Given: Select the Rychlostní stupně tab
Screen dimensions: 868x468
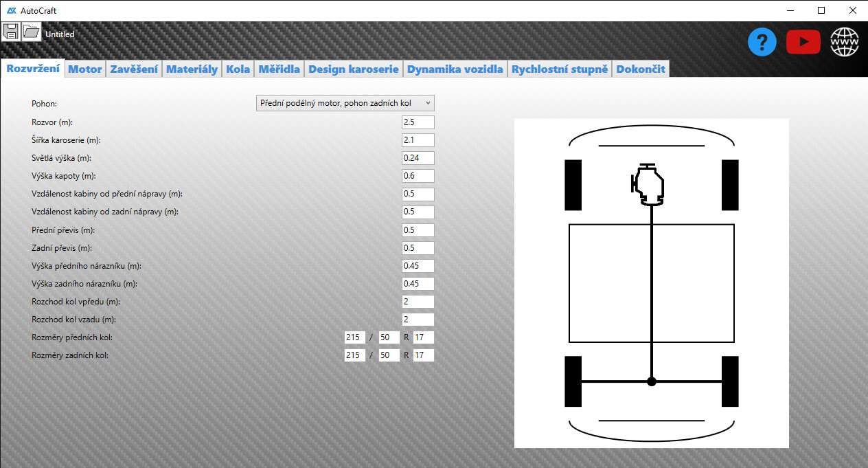Looking at the screenshot, I should pyautogui.click(x=560, y=69).
